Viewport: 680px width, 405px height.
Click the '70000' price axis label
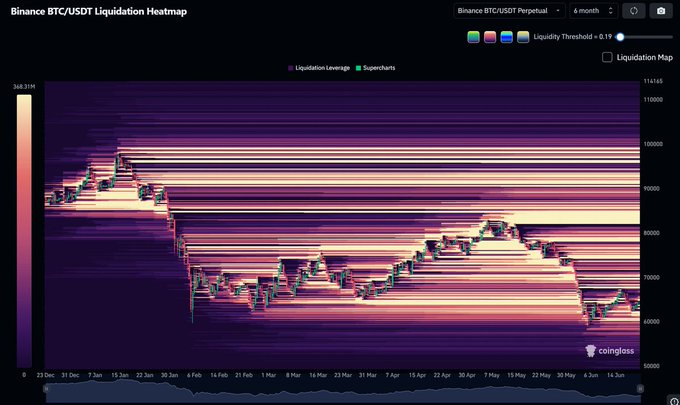653,278
